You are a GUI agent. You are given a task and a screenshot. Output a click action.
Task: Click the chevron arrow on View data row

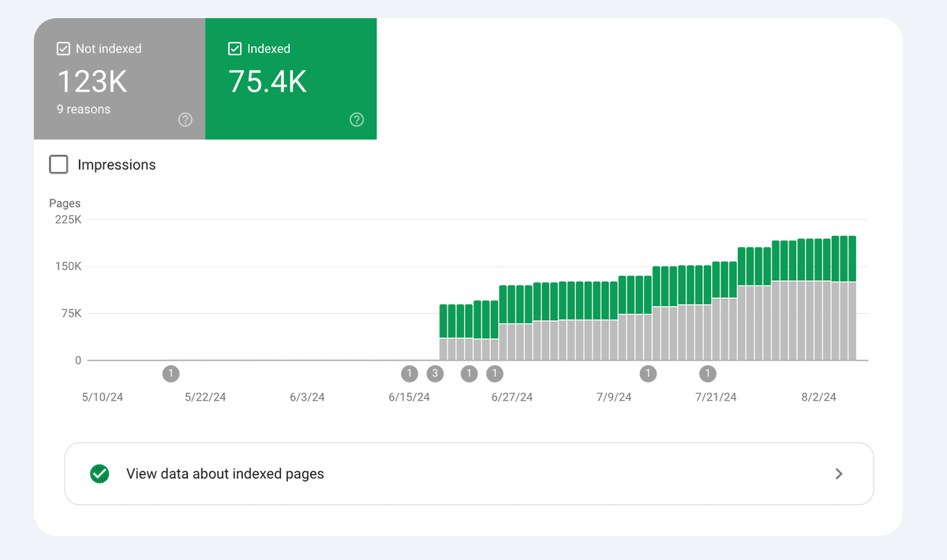coord(839,474)
